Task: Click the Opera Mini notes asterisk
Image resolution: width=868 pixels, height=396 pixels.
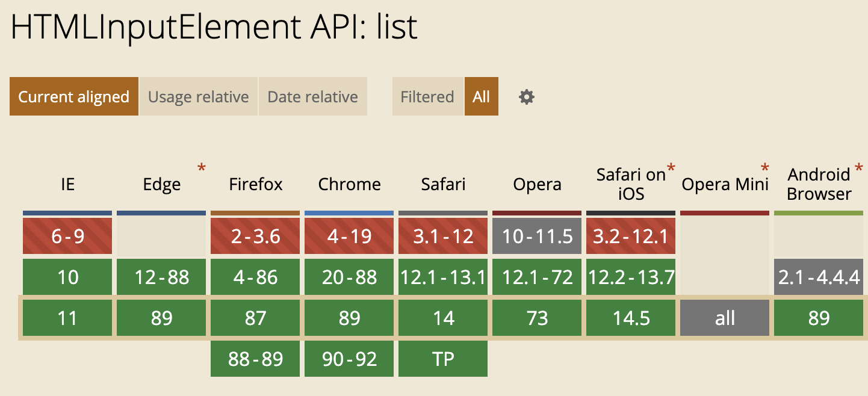Action: [765, 168]
